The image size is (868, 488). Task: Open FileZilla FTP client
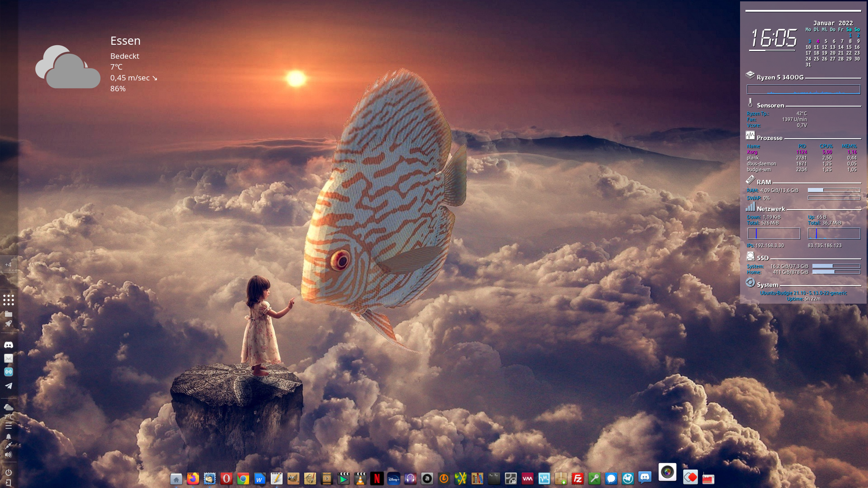577,479
